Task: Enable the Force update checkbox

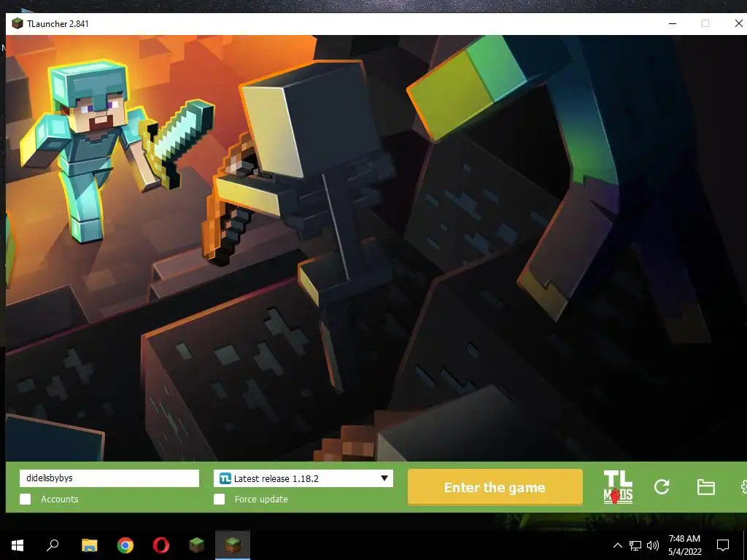Action: pos(219,499)
